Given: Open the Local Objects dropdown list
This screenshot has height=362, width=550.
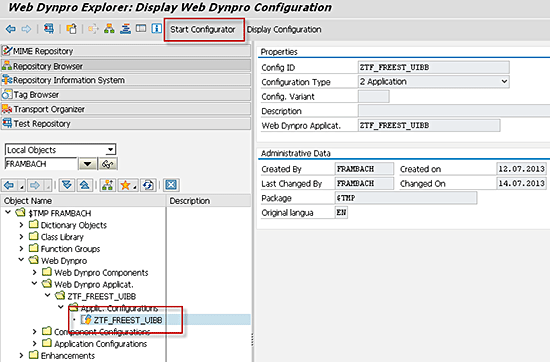Looking at the screenshot, I should (110, 150).
